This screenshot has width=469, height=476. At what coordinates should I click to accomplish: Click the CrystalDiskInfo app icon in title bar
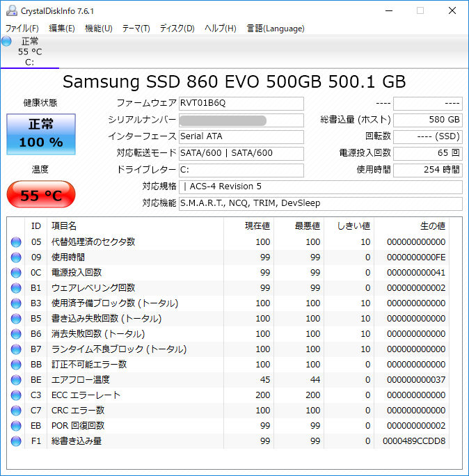tap(12, 10)
